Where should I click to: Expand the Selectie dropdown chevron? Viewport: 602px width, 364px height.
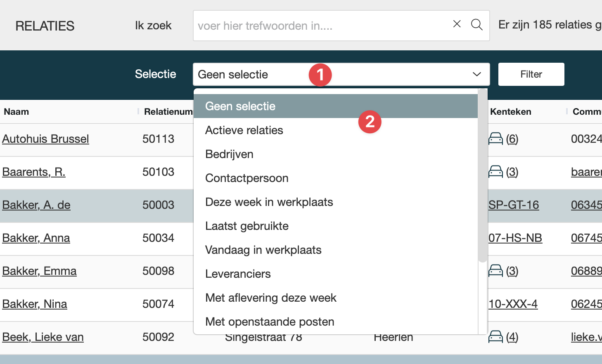tap(476, 74)
